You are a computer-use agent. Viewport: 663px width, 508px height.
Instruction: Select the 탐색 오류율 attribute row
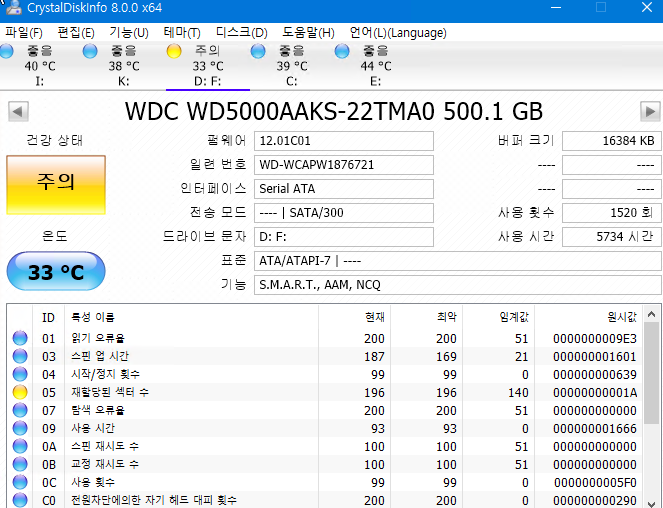[x=325, y=410]
